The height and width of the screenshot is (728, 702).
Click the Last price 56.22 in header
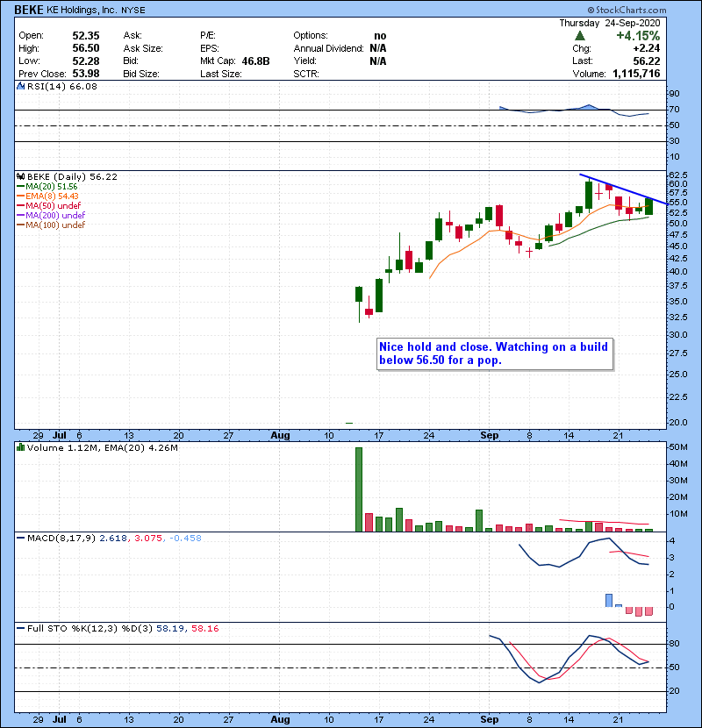click(x=646, y=61)
